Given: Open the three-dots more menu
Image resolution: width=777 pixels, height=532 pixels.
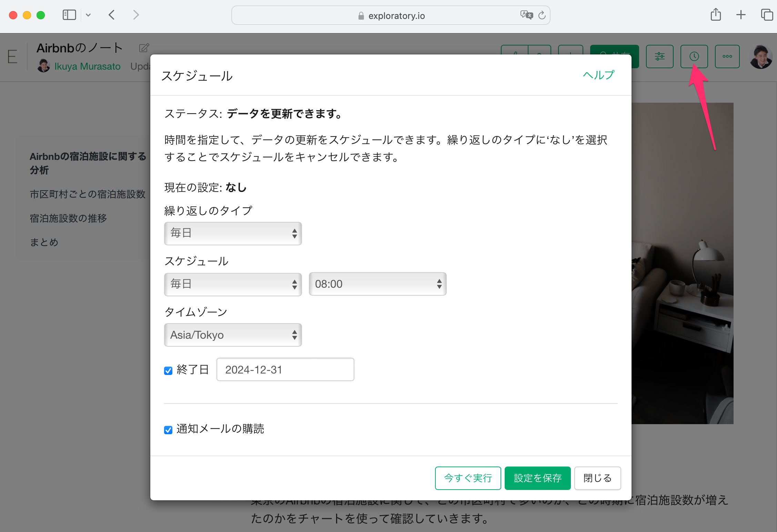Looking at the screenshot, I should tap(727, 57).
